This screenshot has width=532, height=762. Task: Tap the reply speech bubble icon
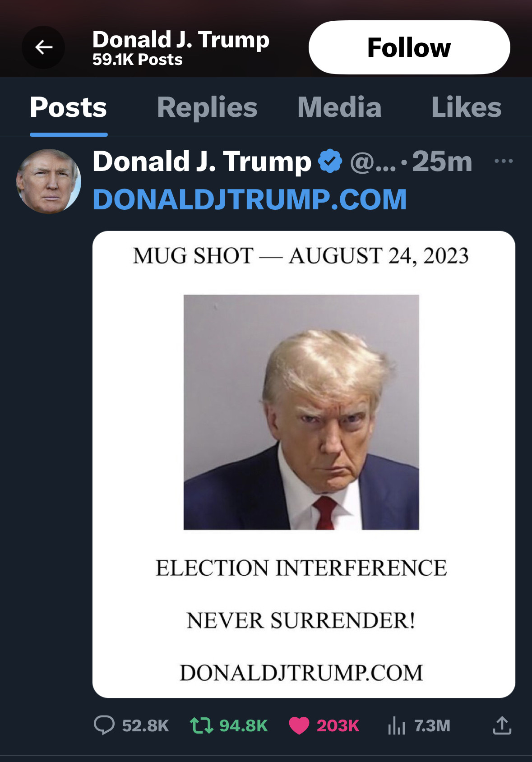coord(104,725)
